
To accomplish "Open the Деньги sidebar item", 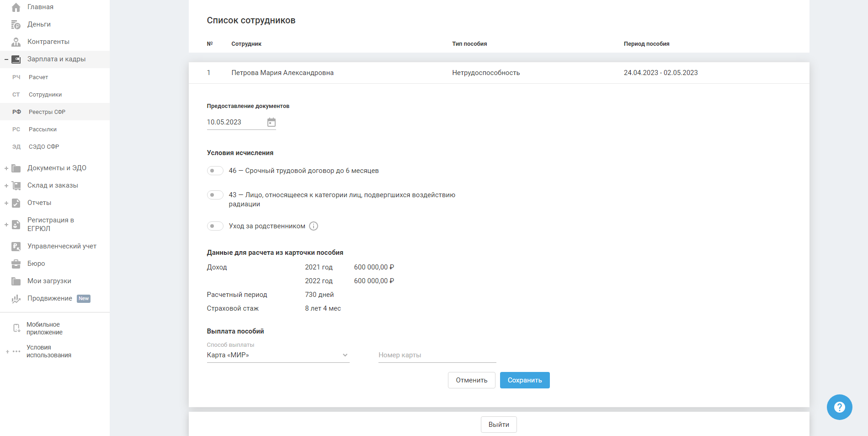I will pos(39,24).
